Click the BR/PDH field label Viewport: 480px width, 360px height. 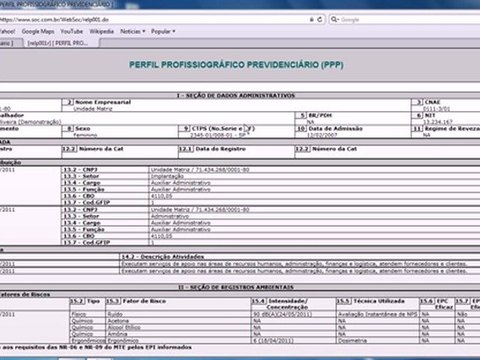coord(320,115)
